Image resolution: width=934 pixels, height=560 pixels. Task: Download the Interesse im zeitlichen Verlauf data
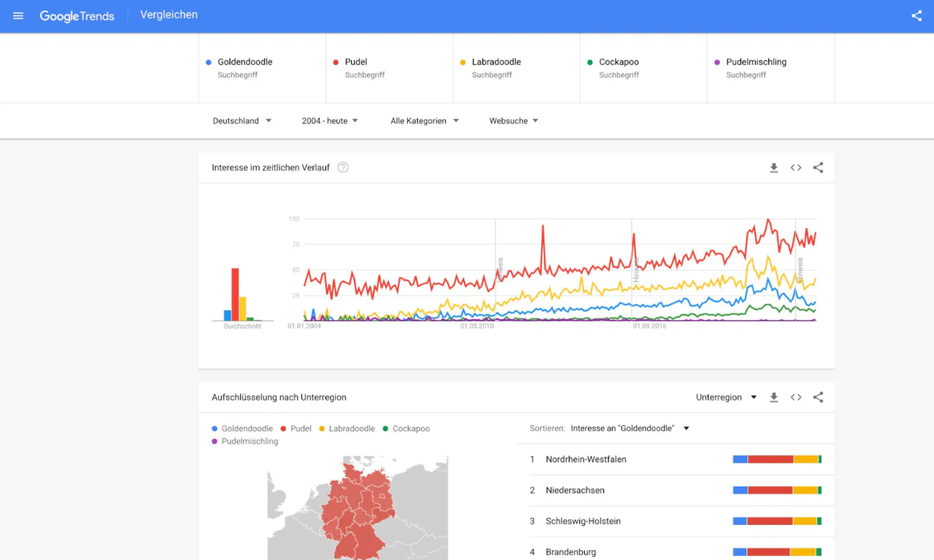[774, 168]
